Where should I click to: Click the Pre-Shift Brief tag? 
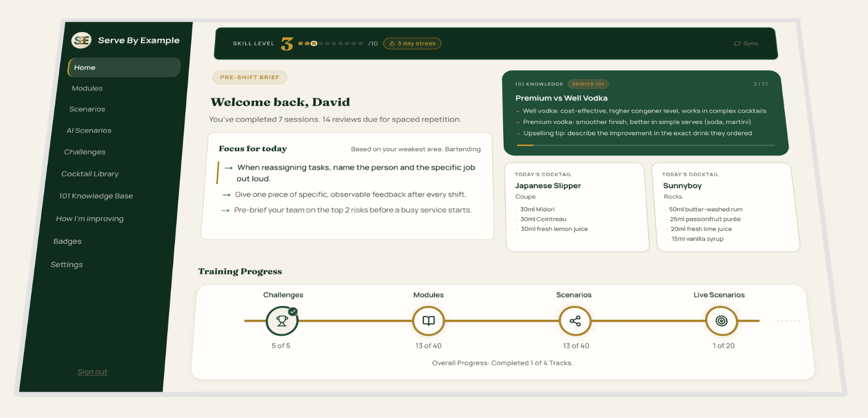click(250, 77)
